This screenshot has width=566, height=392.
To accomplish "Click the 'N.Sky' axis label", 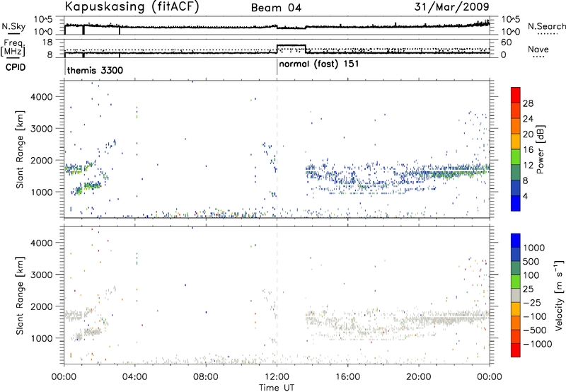I will [13, 26].
